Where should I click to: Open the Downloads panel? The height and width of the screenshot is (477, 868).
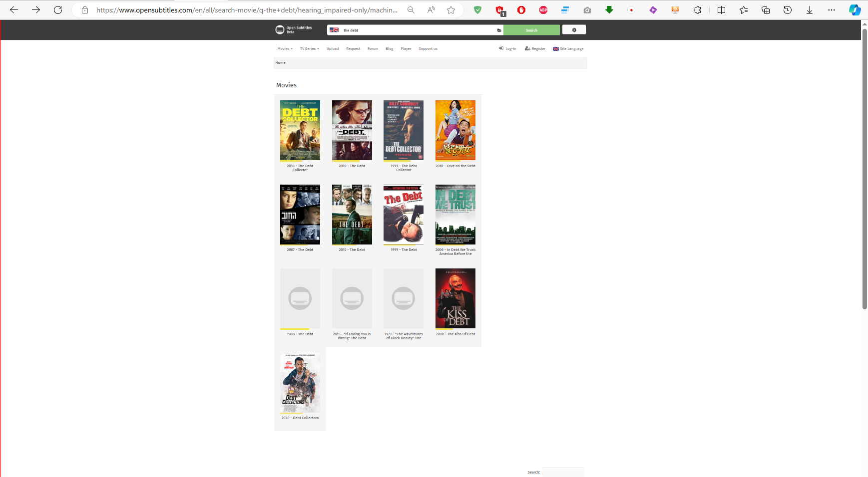[810, 10]
